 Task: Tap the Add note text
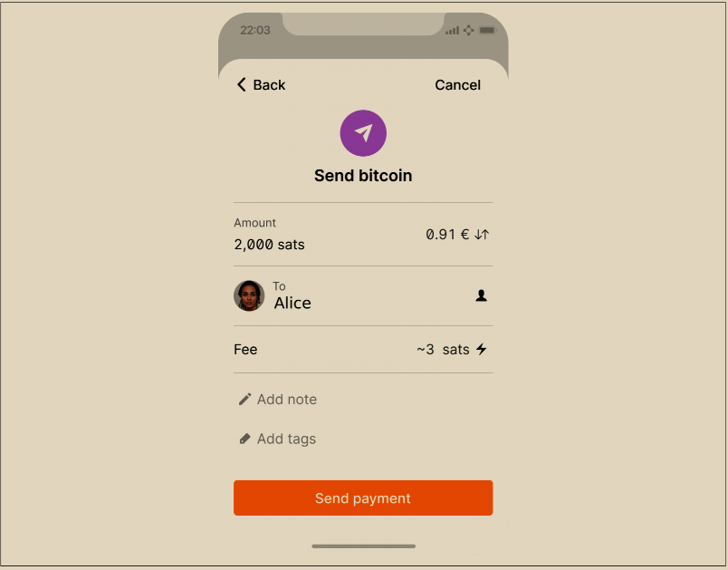[x=287, y=400]
